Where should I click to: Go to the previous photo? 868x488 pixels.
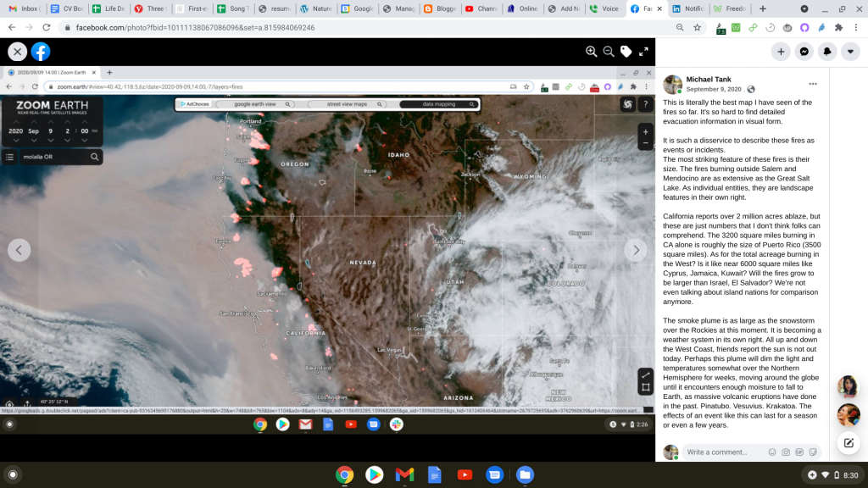pos(19,250)
